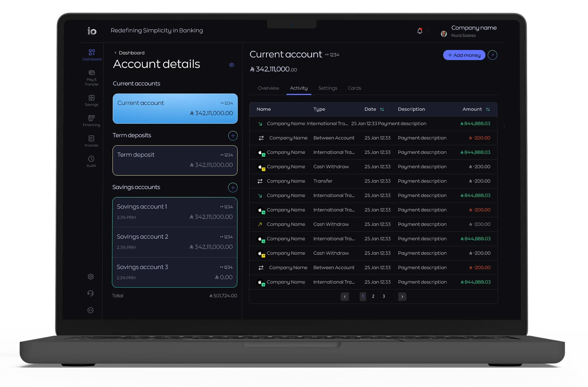Toggle balance visibility eye icon
The height and width of the screenshot is (387, 588).
(x=232, y=65)
